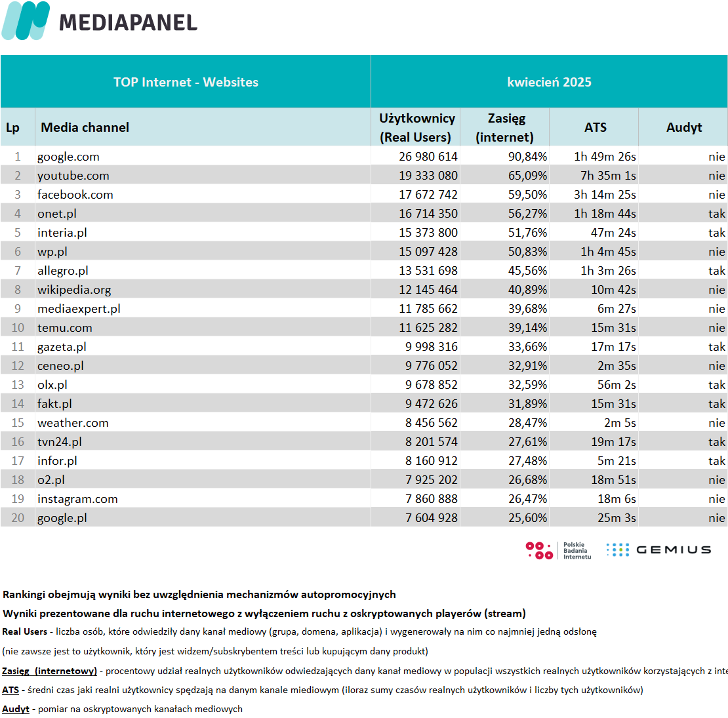Screen dimensions: 728x718
Task: Click the instagram.com row
Action: pos(364,499)
